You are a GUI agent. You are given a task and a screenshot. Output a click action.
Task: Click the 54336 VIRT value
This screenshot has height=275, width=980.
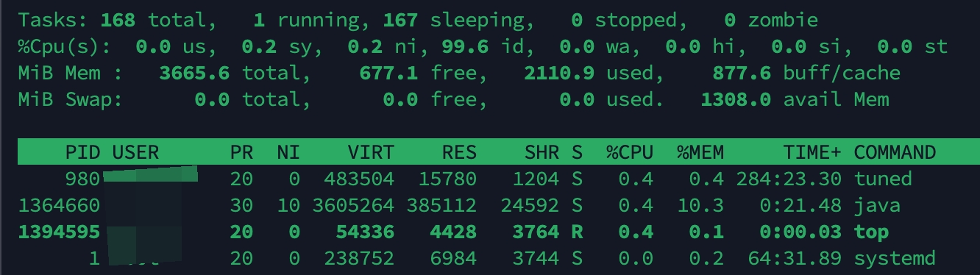(x=365, y=232)
